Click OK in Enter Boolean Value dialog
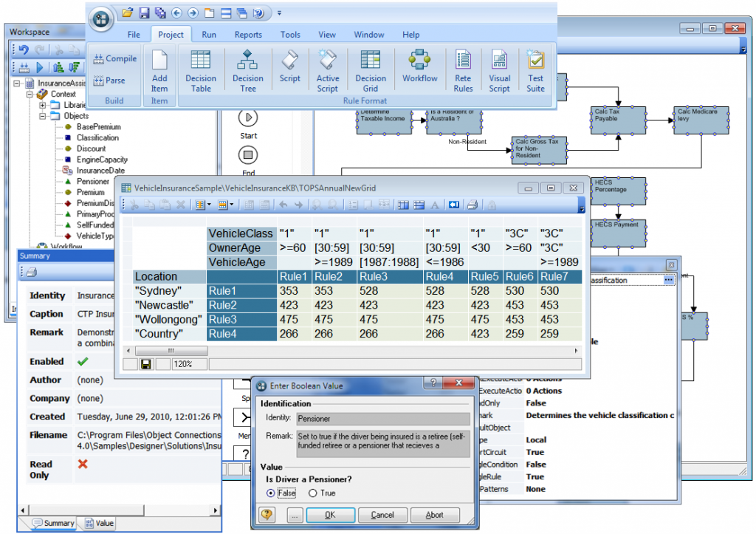The image size is (756, 534). tap(330, 516)
